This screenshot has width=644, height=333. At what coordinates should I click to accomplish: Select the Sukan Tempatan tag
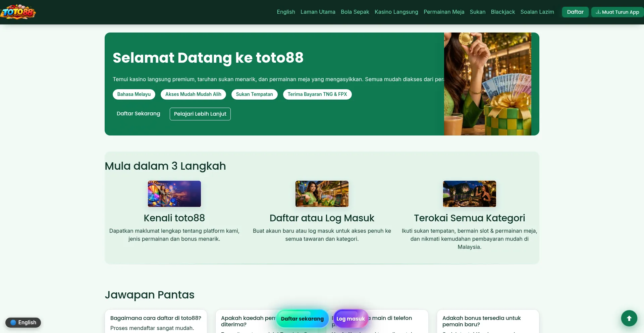point(254,94)
